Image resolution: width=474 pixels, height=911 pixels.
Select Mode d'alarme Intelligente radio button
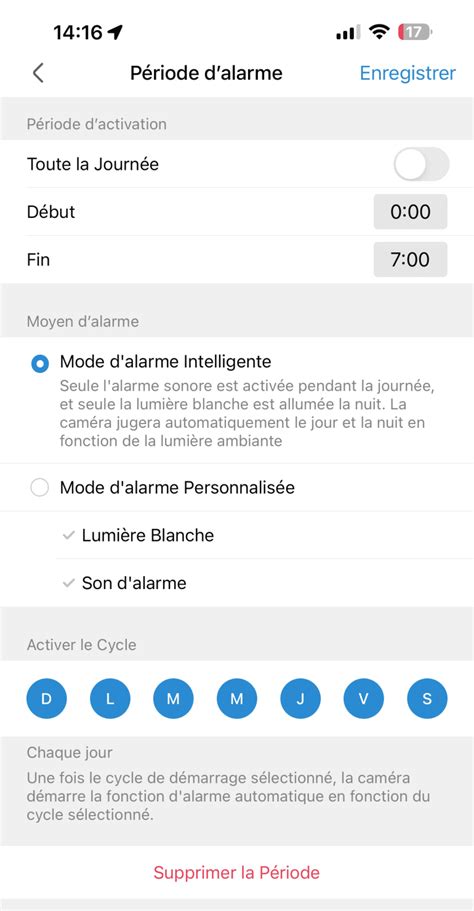coord(40,364)
